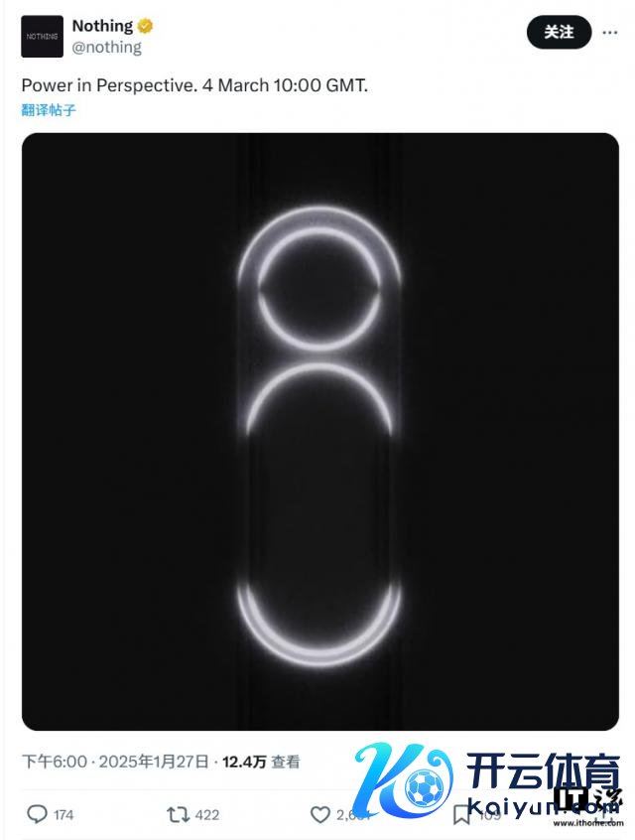This screenshot has height=840, width=635.
Task: View the 12.4万 查看 view count
Action: coord(261,762)
